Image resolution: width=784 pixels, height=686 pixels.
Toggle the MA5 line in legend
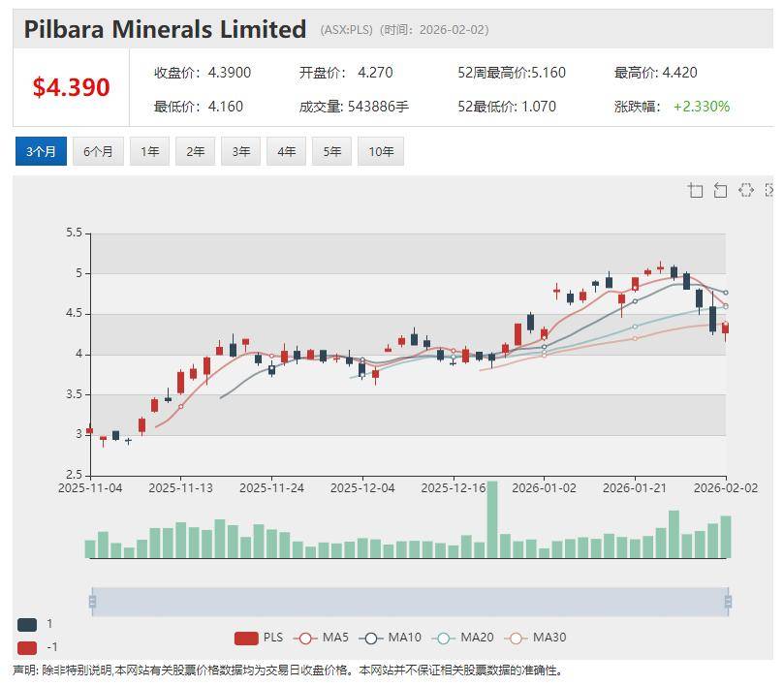pos(321,638)
